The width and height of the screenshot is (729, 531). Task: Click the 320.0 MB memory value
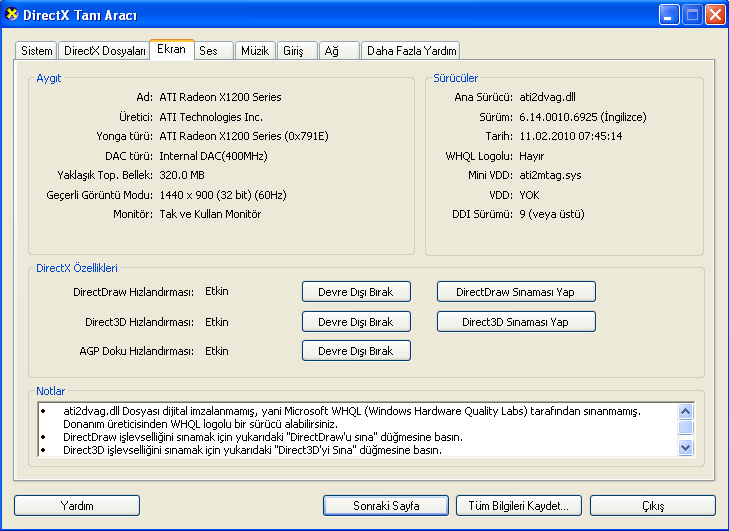(x=182, y=175)
